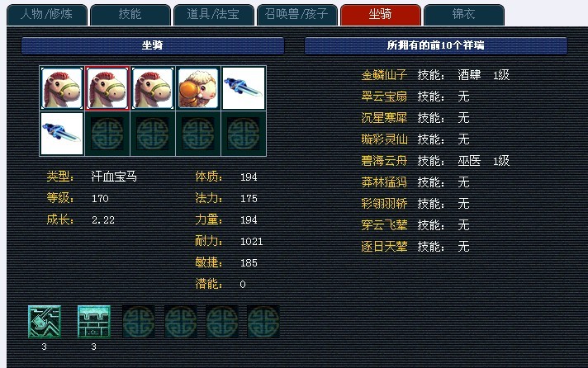Select the first red-maned horse mount icon
Viewport: 588px width, 368px height.
coord(62,88)
